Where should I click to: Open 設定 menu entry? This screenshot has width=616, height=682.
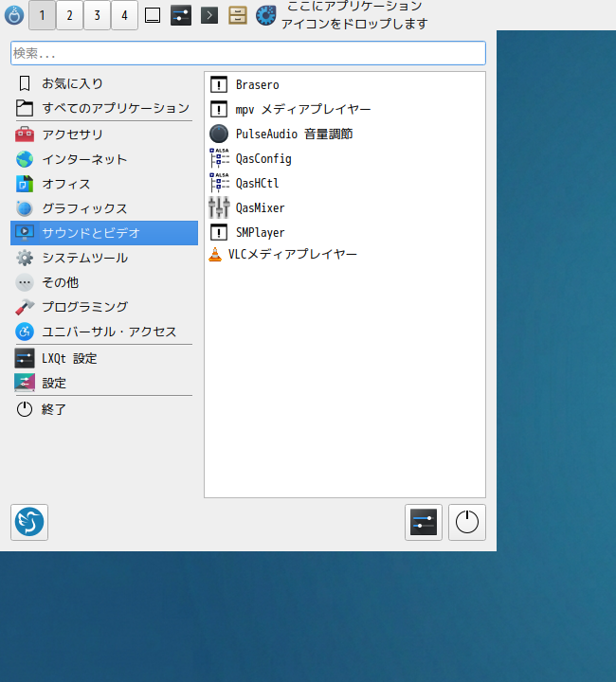104,384
